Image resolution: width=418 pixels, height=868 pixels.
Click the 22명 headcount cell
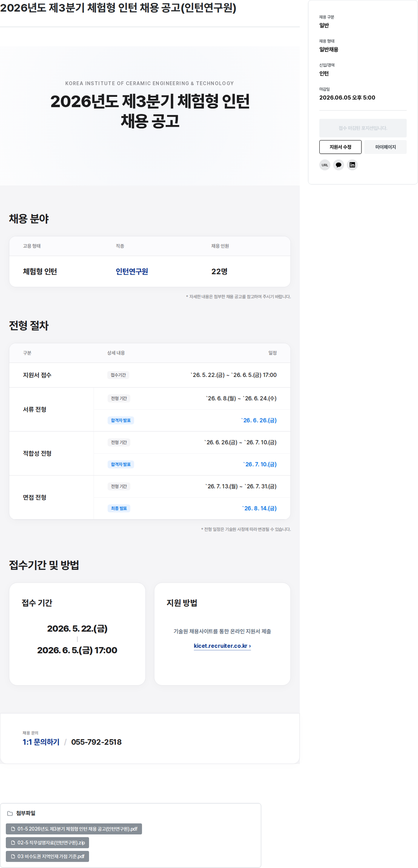tap(219, 272)
